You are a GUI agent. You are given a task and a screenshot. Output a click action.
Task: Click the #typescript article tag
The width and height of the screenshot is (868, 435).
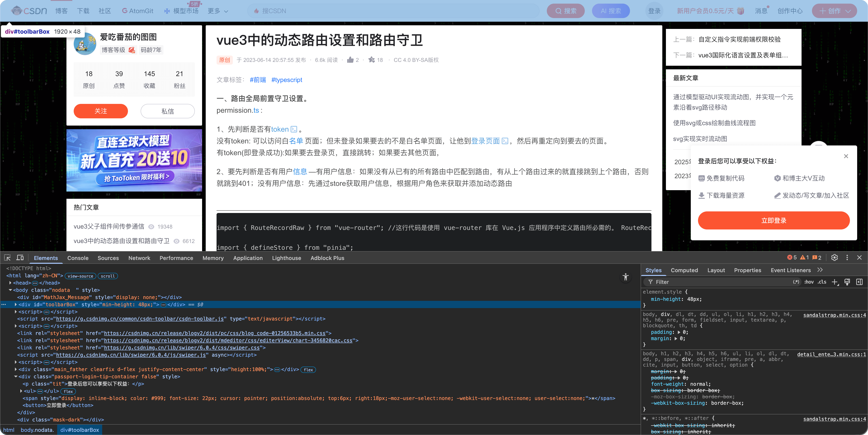pos(287,80)
